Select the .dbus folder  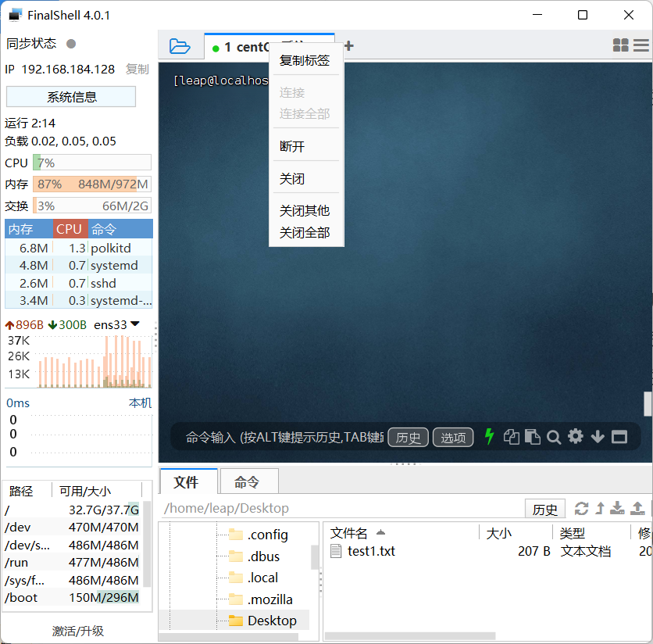tap(254, 556)
